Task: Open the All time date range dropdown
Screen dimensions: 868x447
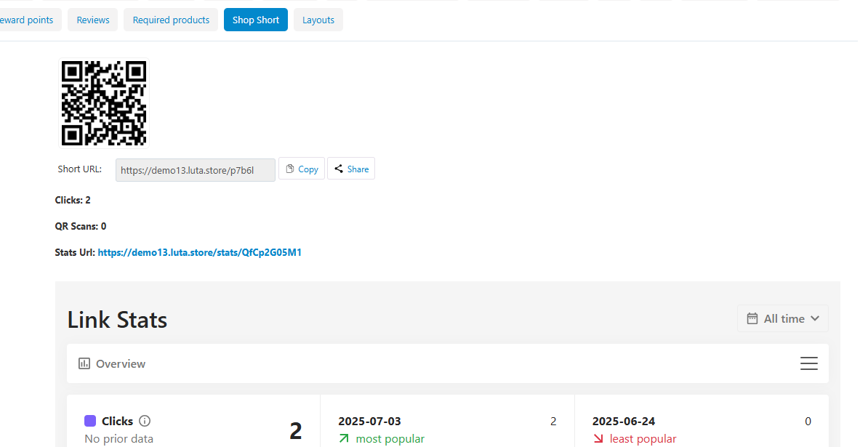Action: (x=783, y=318)
